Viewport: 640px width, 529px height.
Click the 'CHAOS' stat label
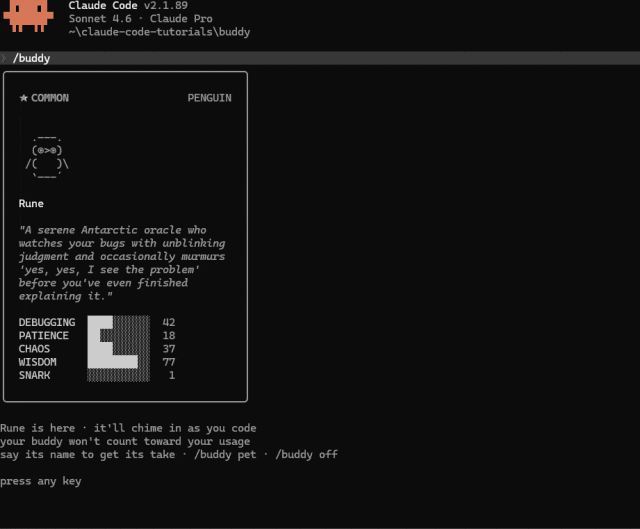[x=34, y=349]
